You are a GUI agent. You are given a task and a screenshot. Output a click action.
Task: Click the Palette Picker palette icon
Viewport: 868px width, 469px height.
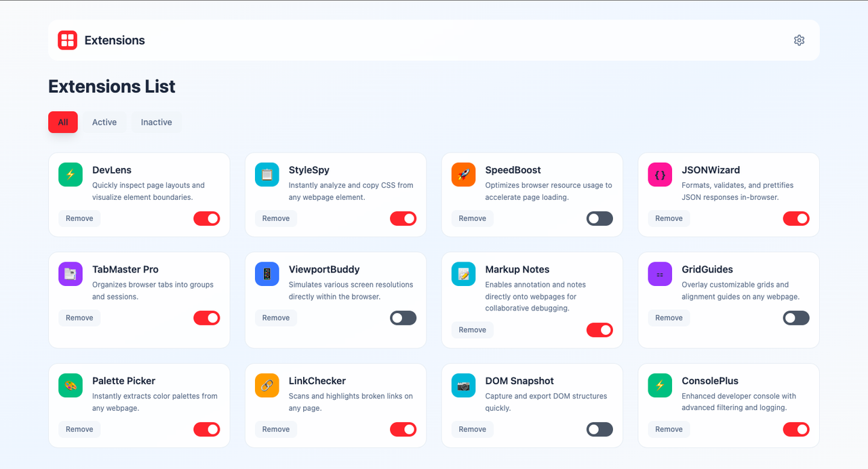[71, 386]
